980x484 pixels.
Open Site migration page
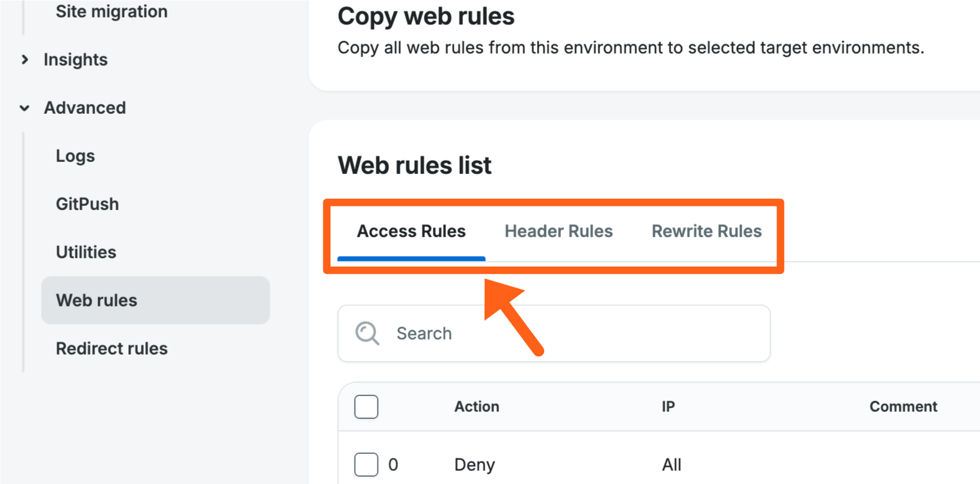112,11
